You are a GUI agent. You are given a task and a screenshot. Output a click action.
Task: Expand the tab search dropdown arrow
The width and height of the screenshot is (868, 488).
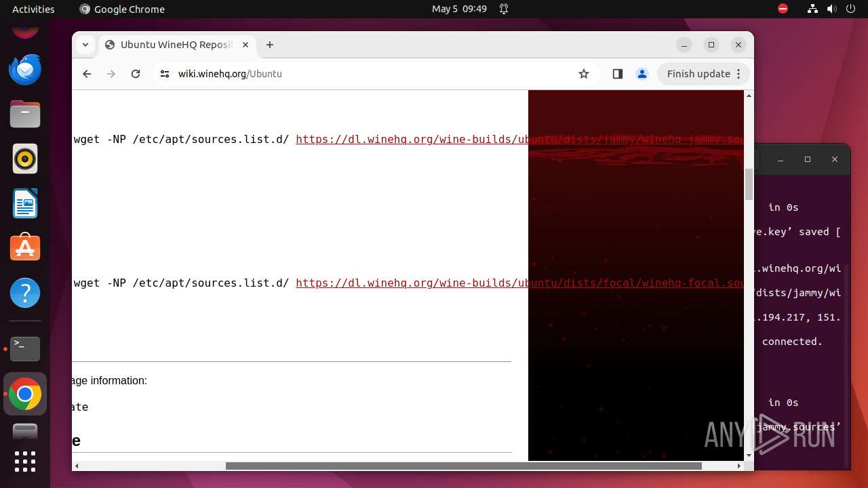[85, 45]
